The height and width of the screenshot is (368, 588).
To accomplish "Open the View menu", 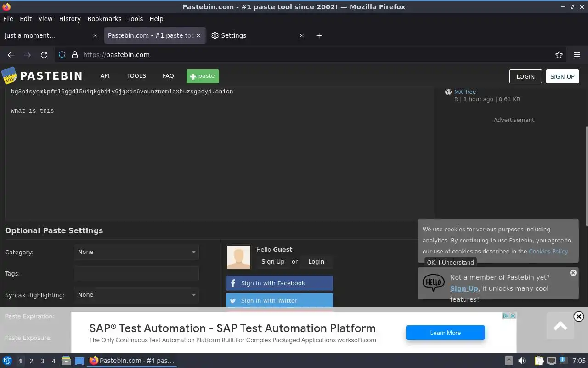I will pyautogui.click(x=45, y=19).
